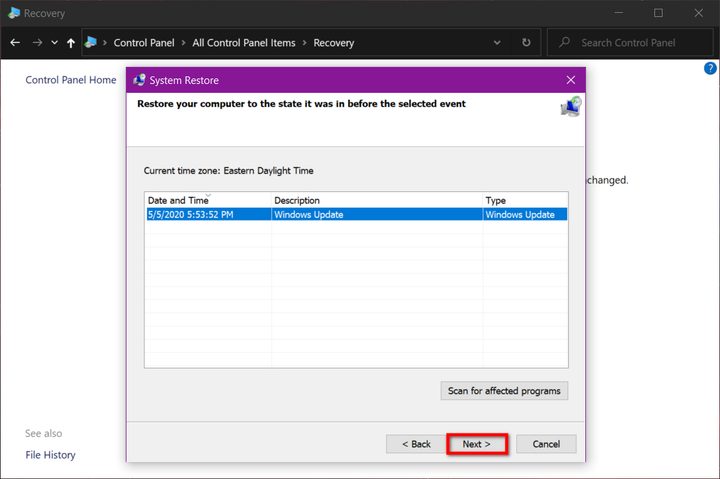Screen dimensions: 720x479
Task: Open recent locations dropdown arrow
Action: 55,43
